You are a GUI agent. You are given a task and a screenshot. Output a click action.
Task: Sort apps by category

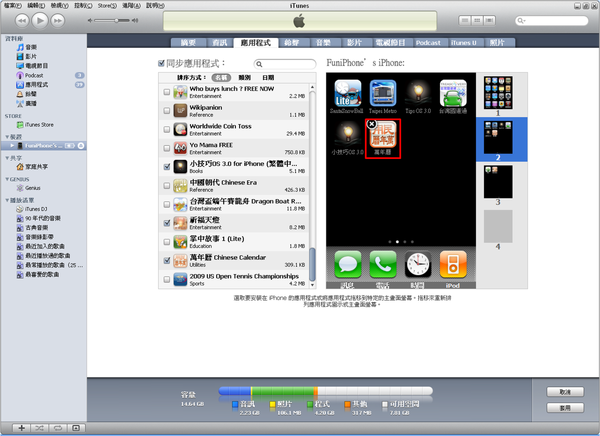click(x=245, y=78)
